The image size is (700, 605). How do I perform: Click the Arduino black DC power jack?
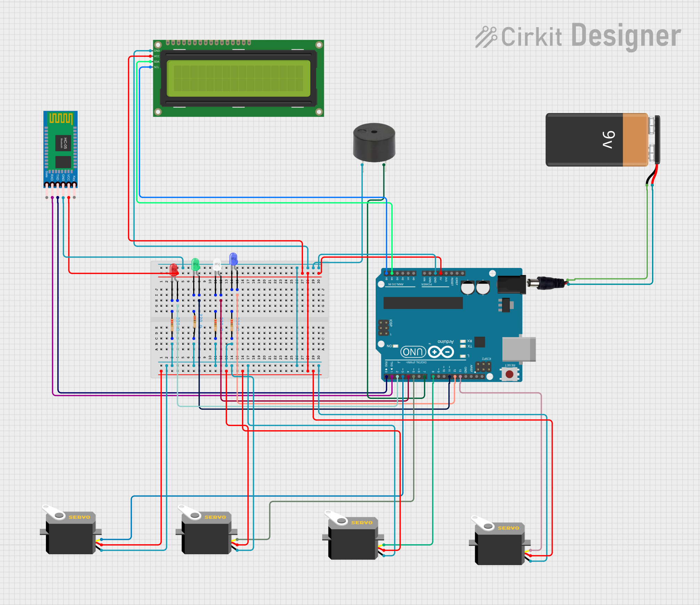pos(511,284)
